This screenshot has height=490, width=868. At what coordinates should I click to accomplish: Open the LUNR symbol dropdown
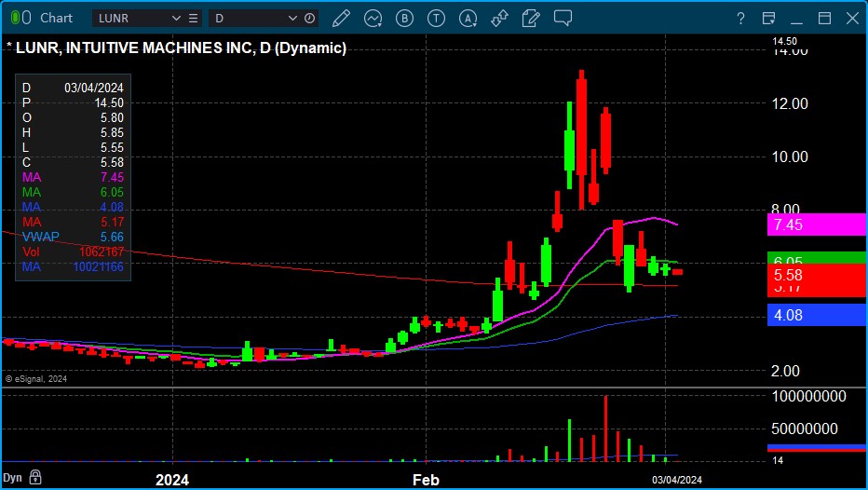point(176,19)
